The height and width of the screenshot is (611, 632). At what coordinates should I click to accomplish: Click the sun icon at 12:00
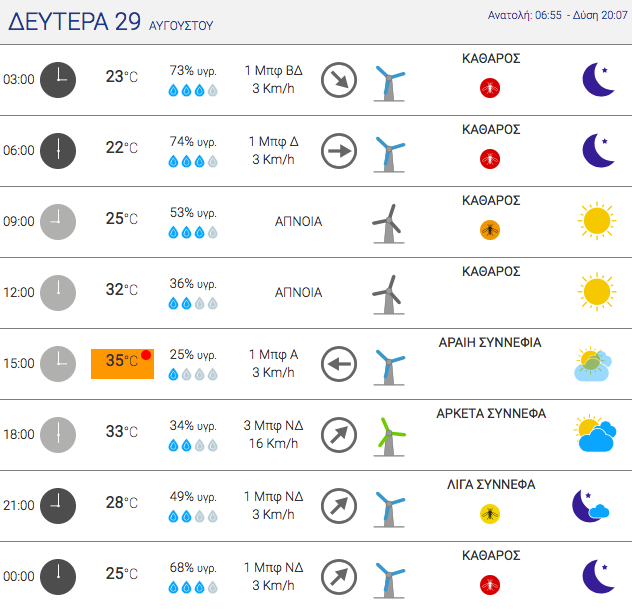click(597, 292)
